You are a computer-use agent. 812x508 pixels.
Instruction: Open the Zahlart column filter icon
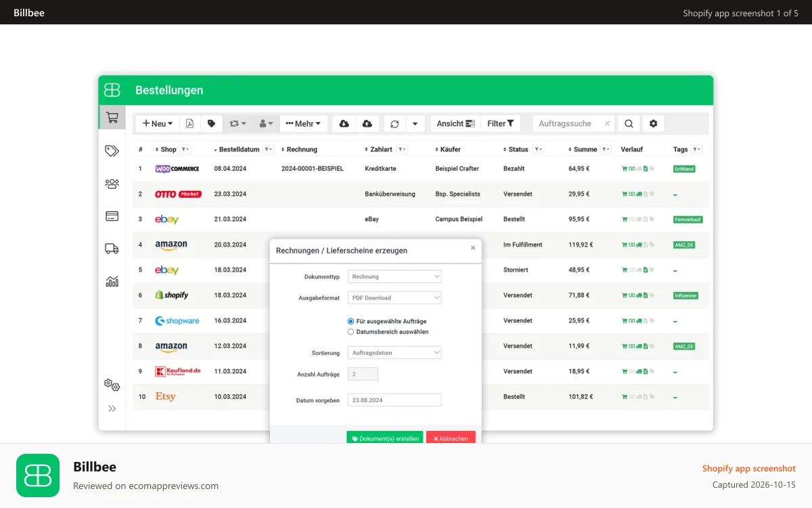click(x=402, y=149)
